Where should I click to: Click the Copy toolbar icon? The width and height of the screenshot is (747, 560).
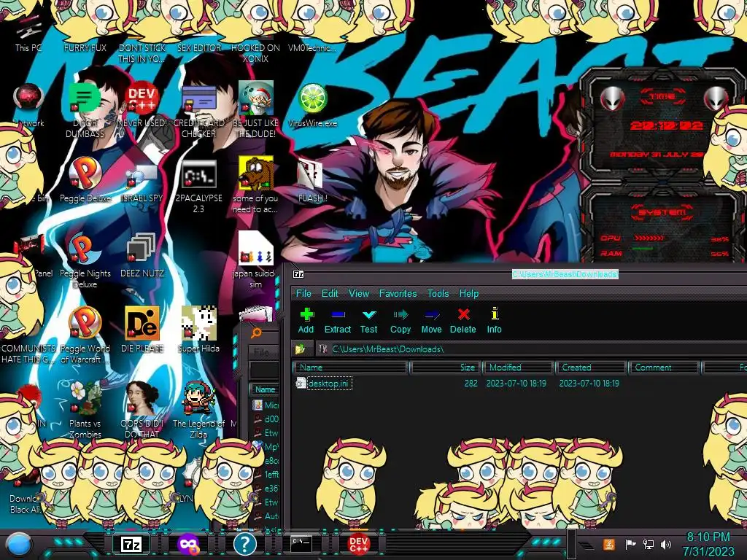pyautogui.click(x=400, y=321)
